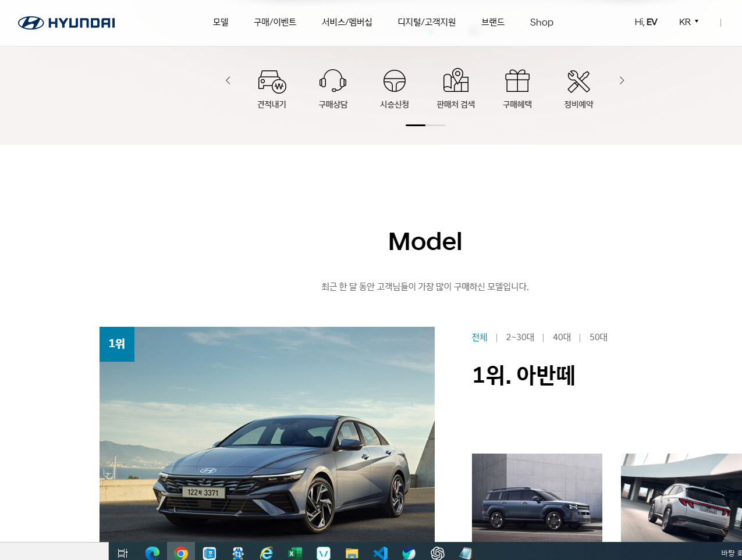Select the 40대 age filter tab
The image size is (742, 560).
(562, 337)
